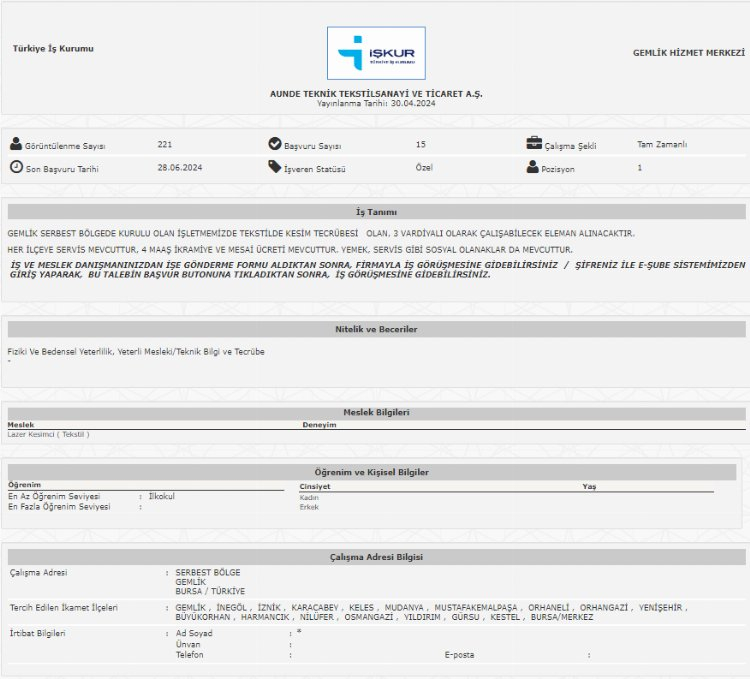Click the 28.06.2024 application deadline date

pyautogui.click(x=180, y=168)
